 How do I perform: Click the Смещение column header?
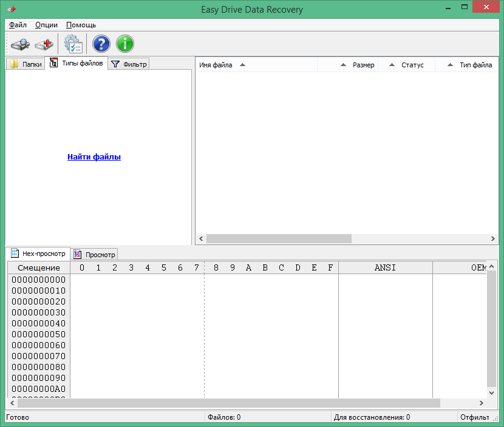tap(39, 267)
